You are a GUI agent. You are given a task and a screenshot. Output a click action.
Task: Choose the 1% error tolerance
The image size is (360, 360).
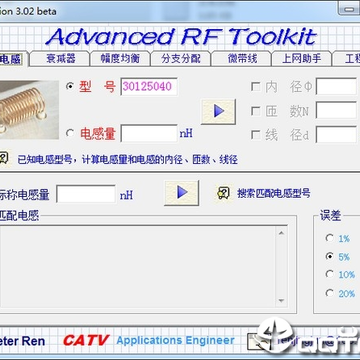click(x=329, y=238)
